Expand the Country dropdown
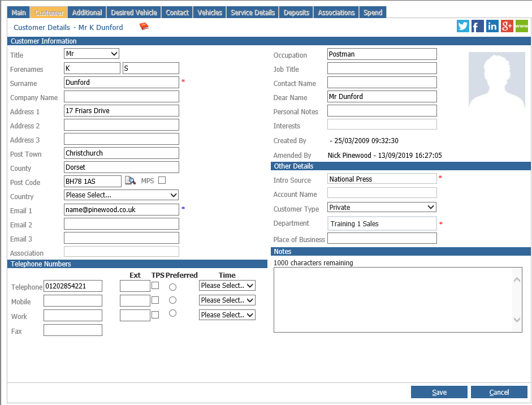Viewport: 532px width, 405px height. coord(121,195)
